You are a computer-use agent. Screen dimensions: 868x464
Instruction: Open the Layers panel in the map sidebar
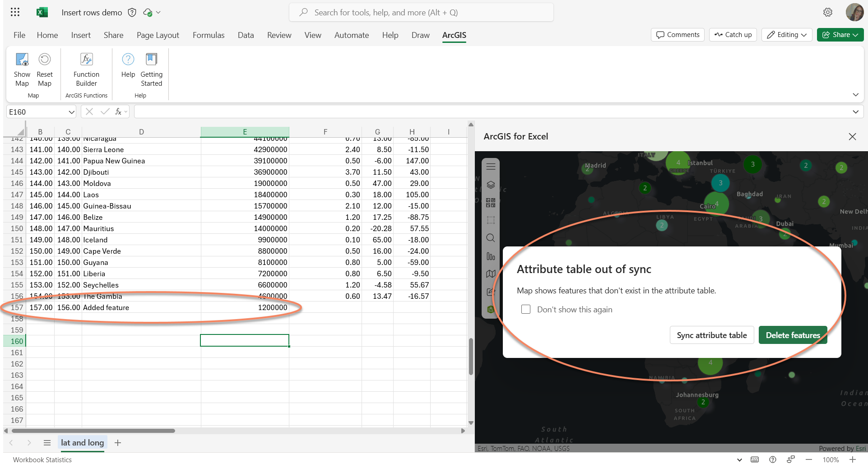[491, 185]
